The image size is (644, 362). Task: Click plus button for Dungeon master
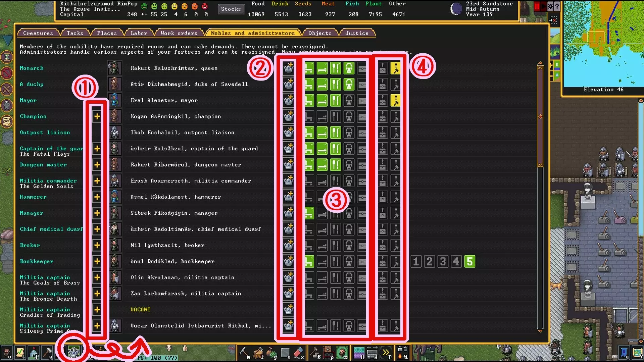(x=97, y=165)
